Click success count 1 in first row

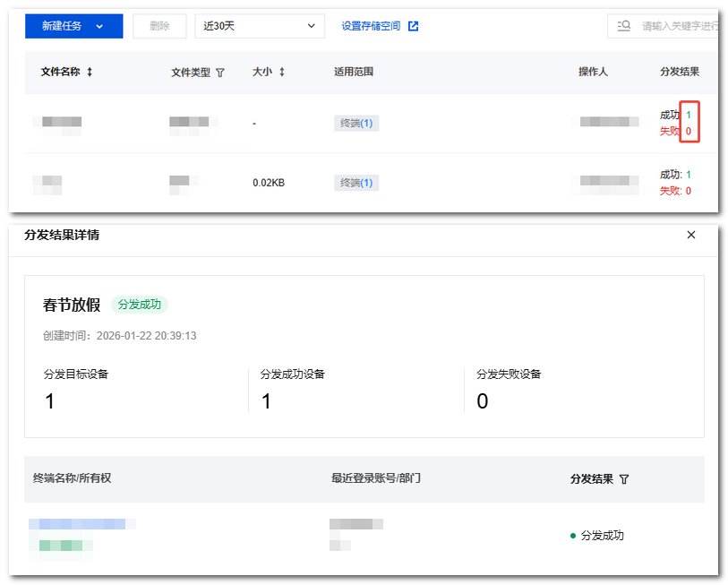[x=689, y=115]
